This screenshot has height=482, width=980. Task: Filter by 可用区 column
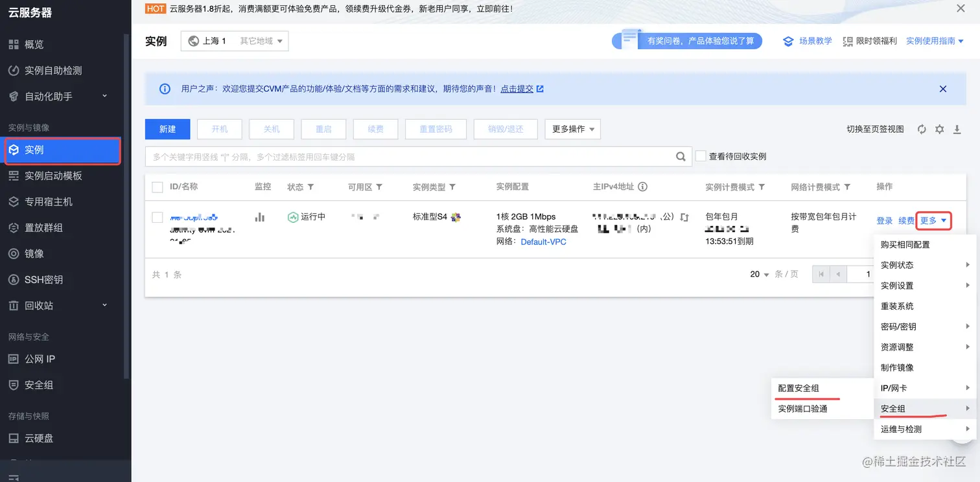click(x=379, y=187)
